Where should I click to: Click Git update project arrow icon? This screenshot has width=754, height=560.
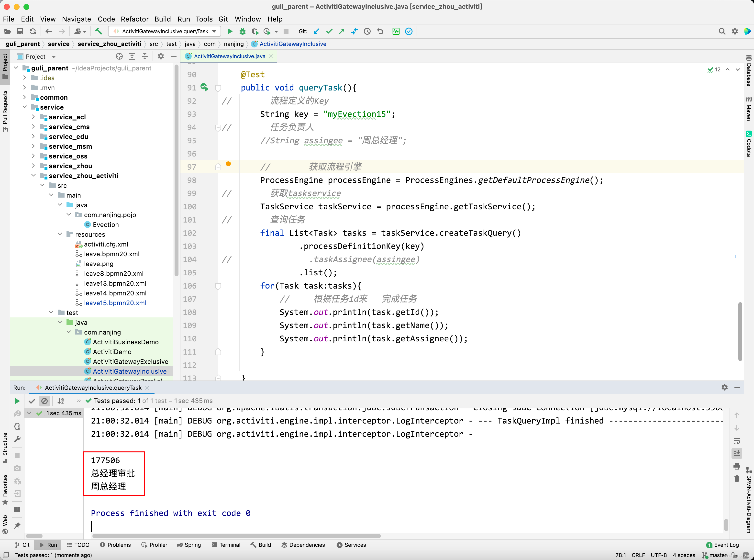tap(316, 31)
